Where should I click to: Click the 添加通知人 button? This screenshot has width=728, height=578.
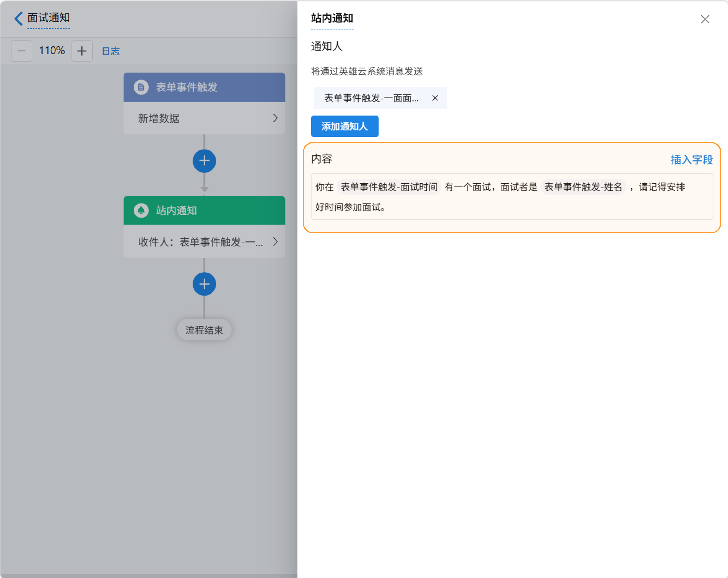(x=344, y=126)
